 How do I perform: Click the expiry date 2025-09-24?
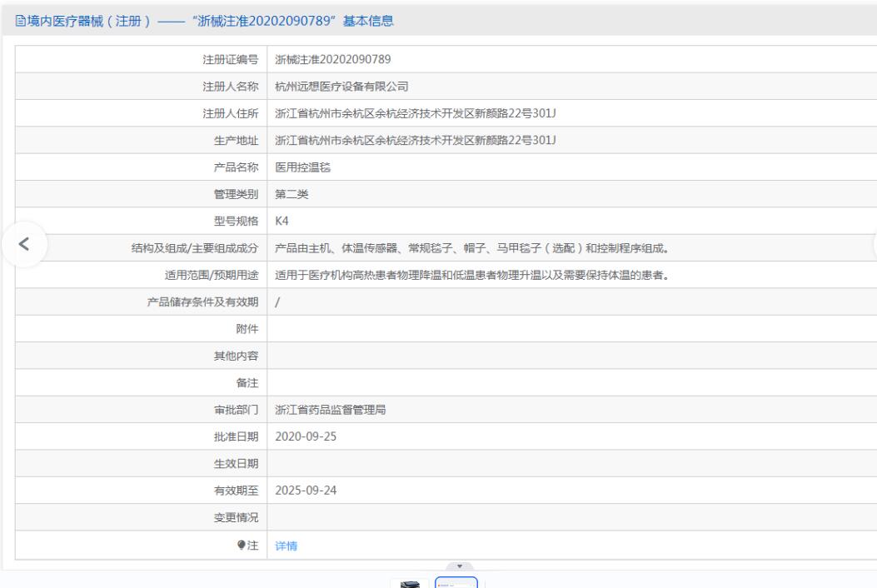tap(306, 490)
